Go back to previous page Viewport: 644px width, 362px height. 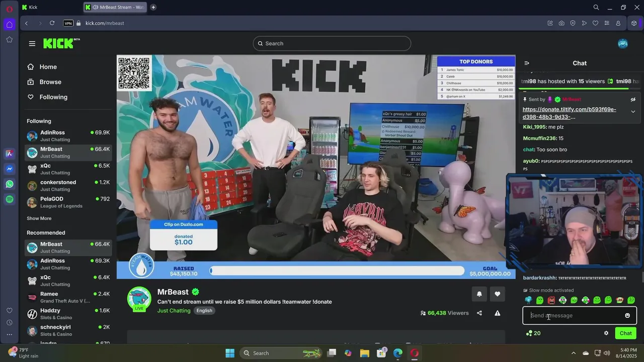pyautogui.click(x=26, y=23)
